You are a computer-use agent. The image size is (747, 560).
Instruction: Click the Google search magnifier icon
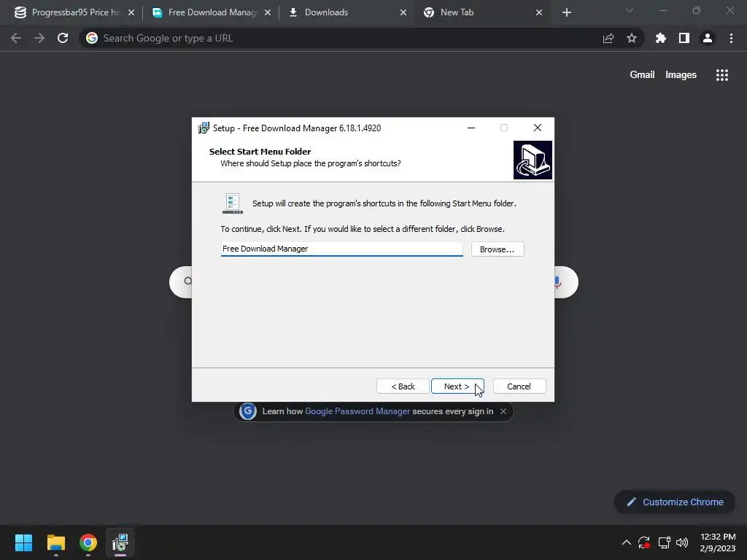click(187, 281)
